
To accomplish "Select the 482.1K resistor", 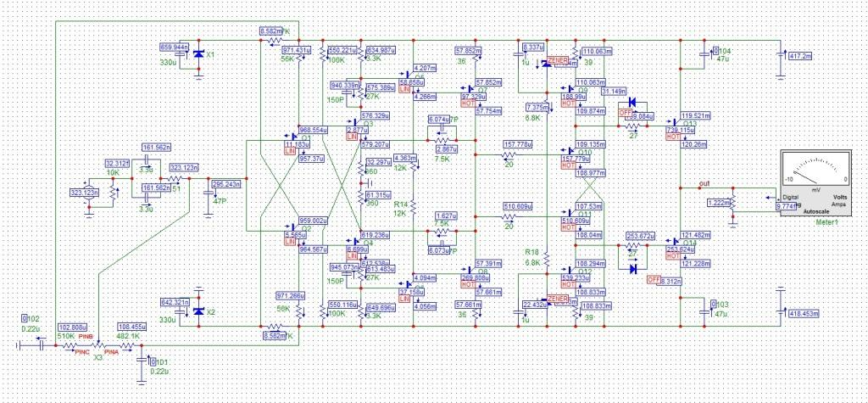I will point(127,344).
